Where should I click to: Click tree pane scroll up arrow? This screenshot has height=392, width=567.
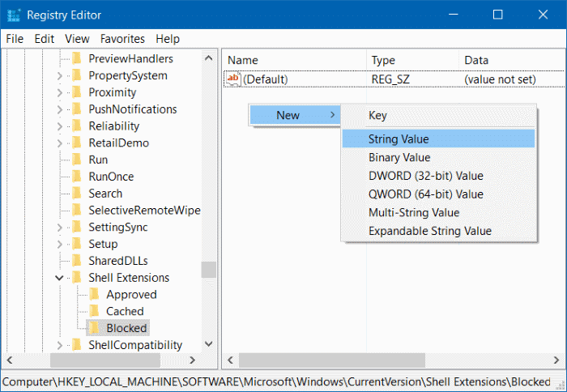[209, 58]
